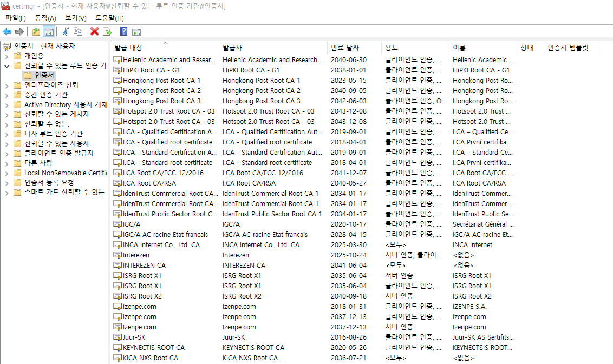613x364 pixels.
Task: Click the red X Delete icon
Action: click(x=94, y=31)
